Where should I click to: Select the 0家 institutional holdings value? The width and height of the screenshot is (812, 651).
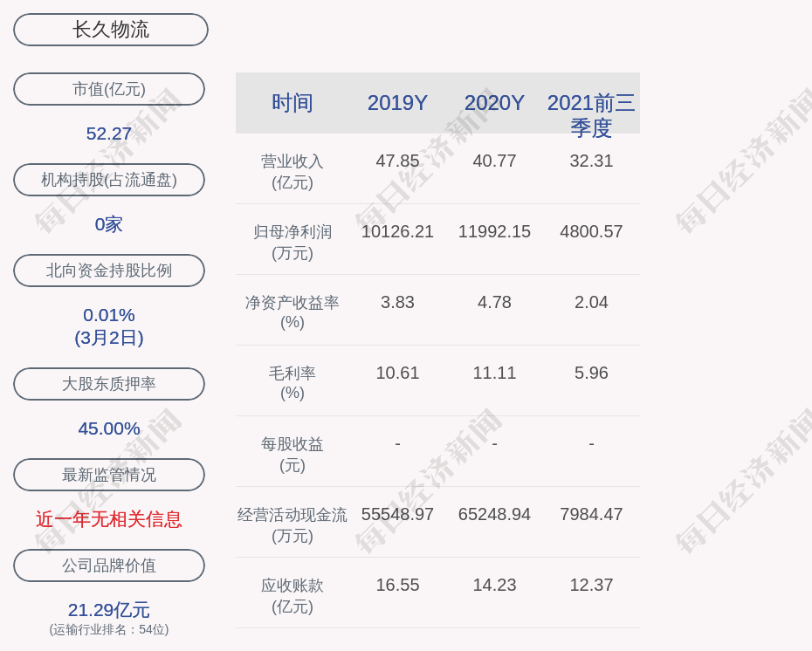[109, 224]
